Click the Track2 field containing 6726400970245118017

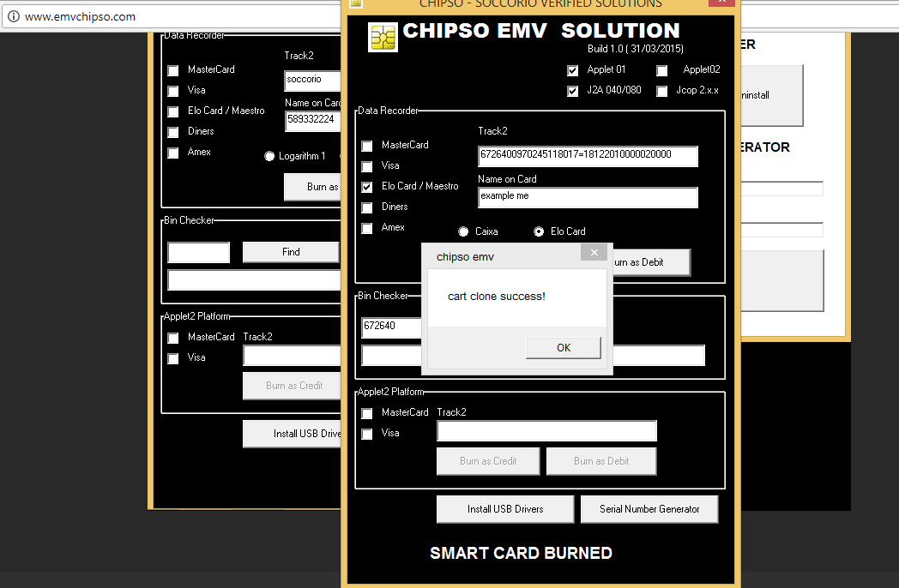[x=588, y=156]
